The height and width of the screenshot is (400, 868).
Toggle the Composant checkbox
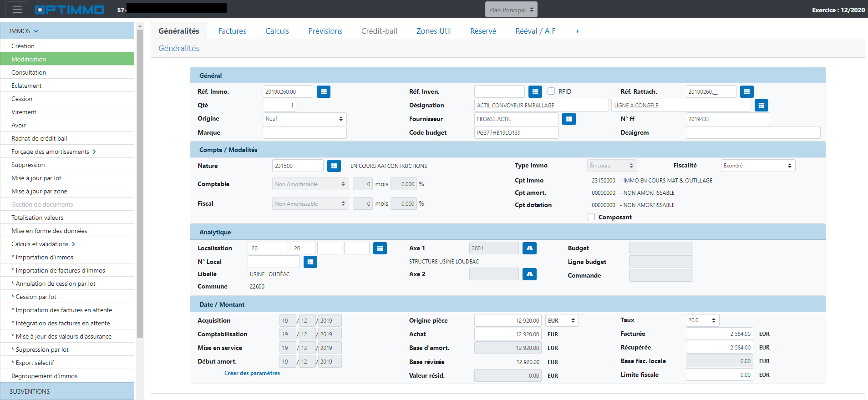click(591, 217)
